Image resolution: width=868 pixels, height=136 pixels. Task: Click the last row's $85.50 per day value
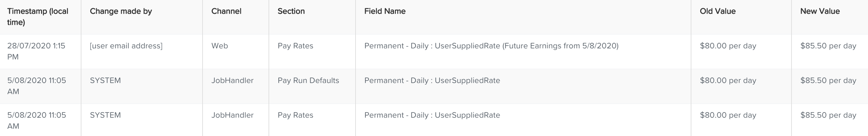click(x=828, y=115)
